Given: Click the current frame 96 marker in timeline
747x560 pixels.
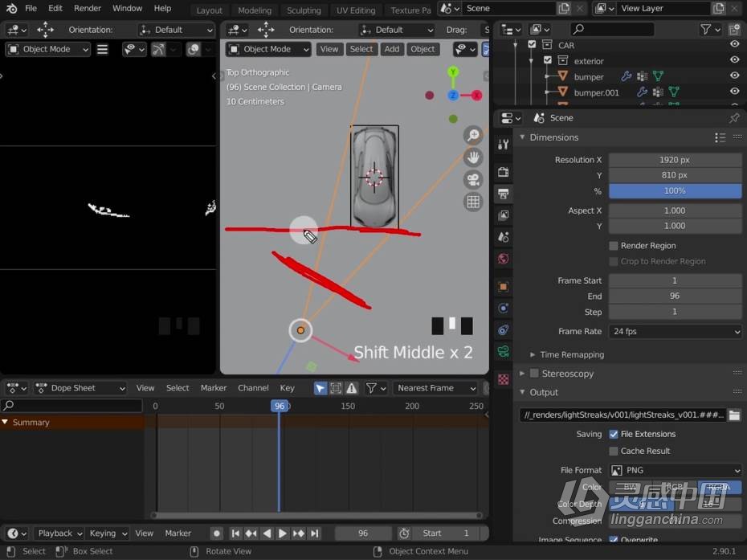Looking at the screenshot, I should [280, 406].
